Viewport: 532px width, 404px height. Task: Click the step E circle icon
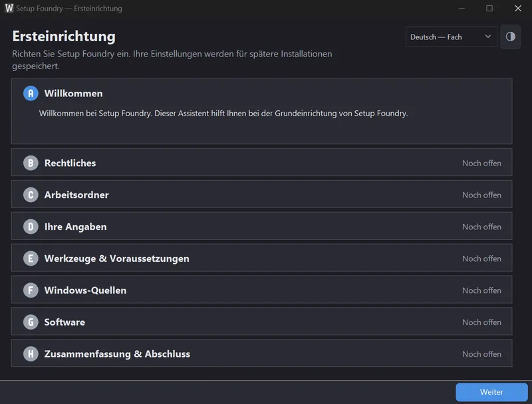(x=31, y=258)
